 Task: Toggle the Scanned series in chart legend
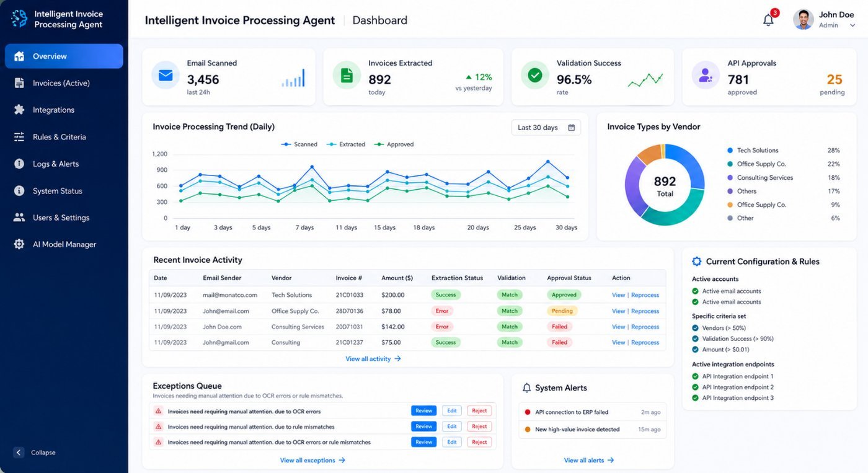coord(299,144)
